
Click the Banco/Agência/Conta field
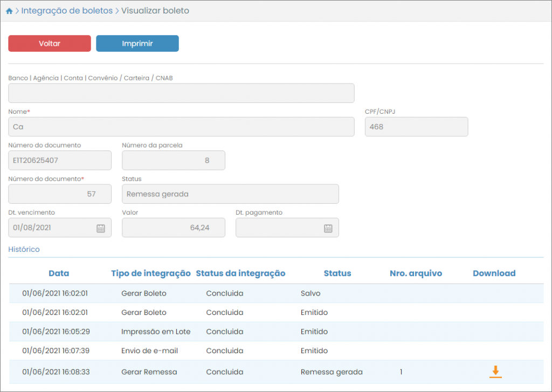[x=181, y=93]
